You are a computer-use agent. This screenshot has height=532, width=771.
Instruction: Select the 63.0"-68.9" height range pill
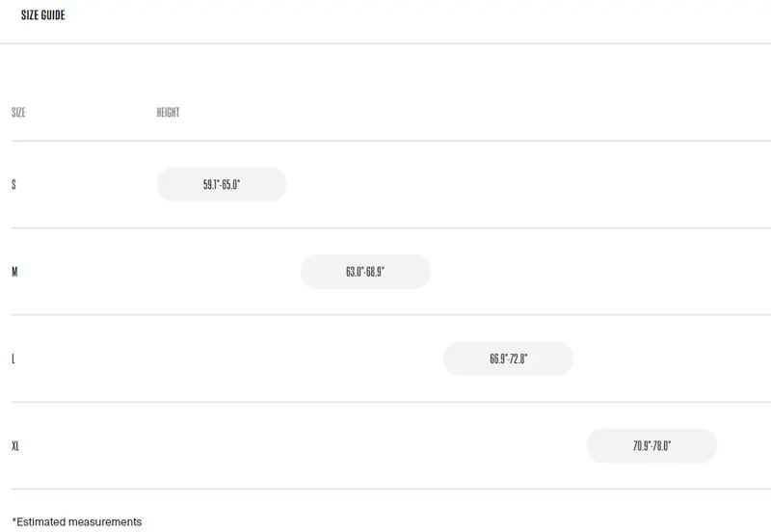365,272
